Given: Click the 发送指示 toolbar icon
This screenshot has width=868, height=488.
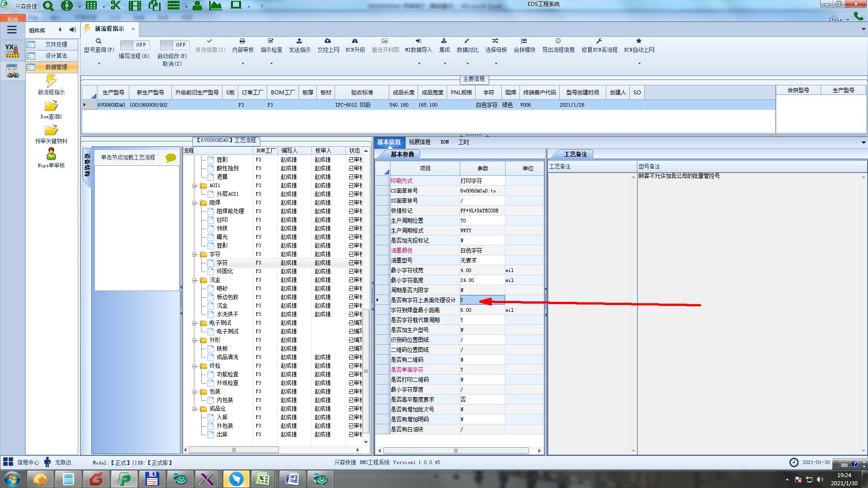Looking at the screenshot, I should click(x=299, y=41).
